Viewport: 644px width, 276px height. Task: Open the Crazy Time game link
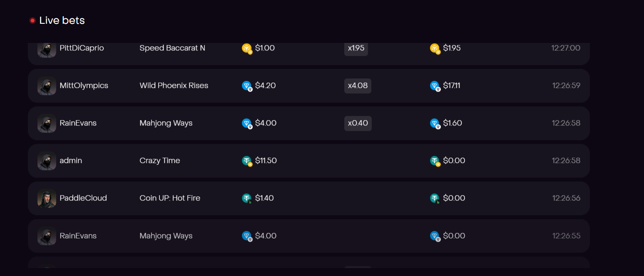160,161
